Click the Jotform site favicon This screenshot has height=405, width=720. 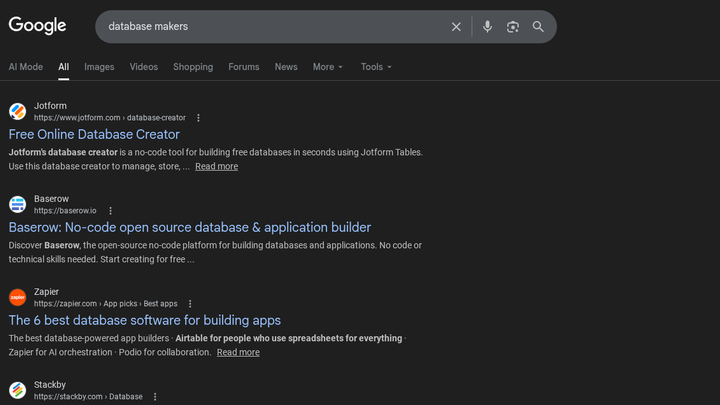tap(17, 111)
